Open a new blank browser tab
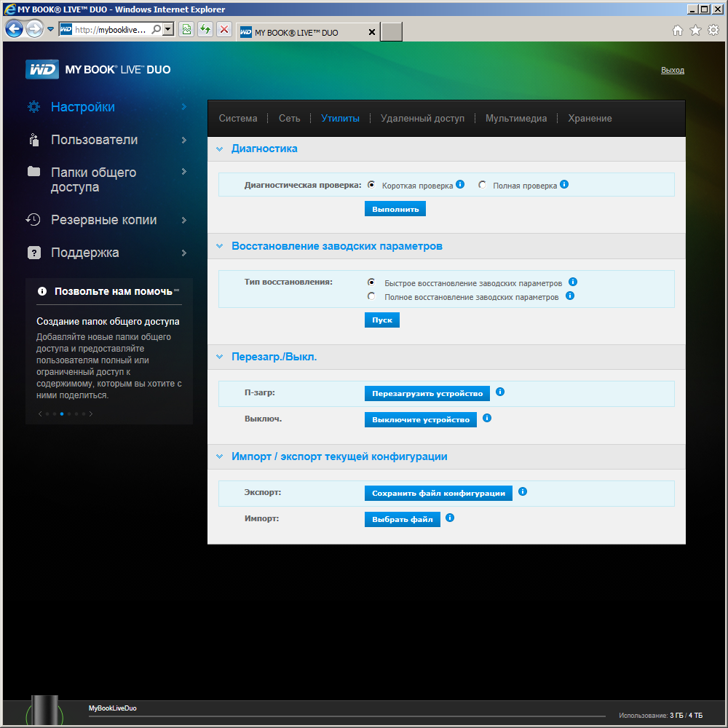This screenshot has height=728, width=728. [x=392, y=32]
